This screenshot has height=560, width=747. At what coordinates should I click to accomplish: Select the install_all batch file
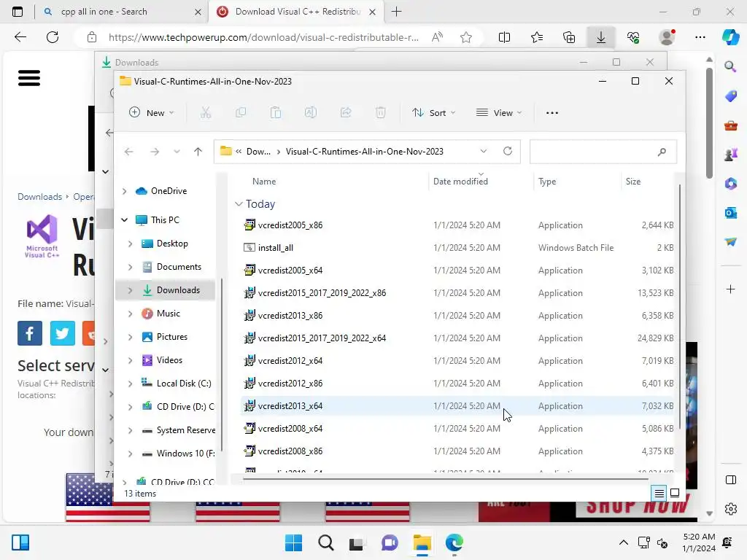click(x=275, y=248)
